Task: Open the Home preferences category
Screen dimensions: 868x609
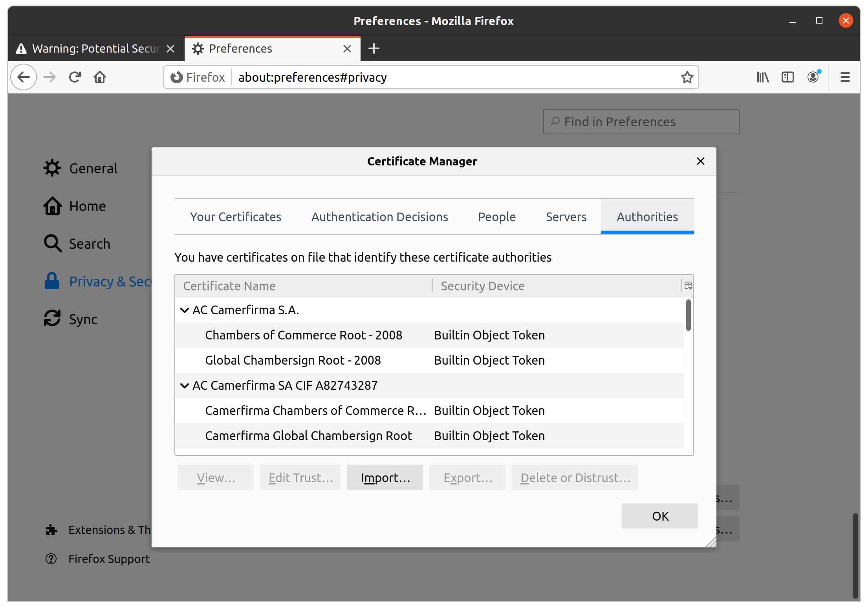Action: pos(75,206)
